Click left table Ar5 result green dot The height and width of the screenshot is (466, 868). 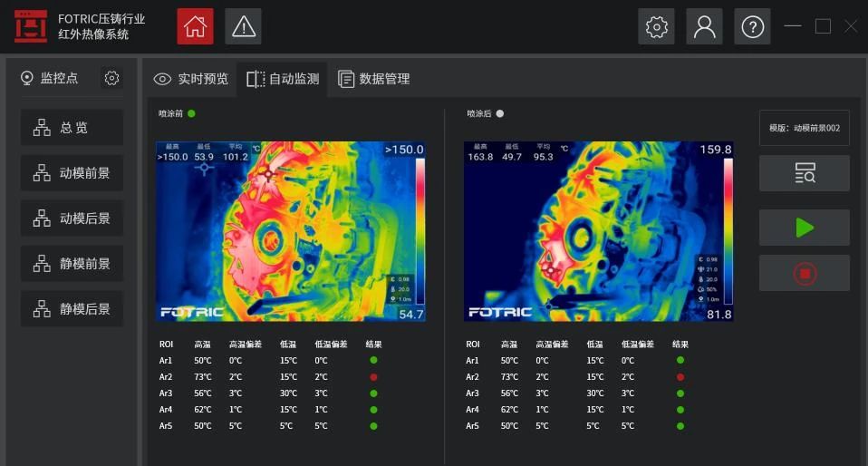click(373, 426)
